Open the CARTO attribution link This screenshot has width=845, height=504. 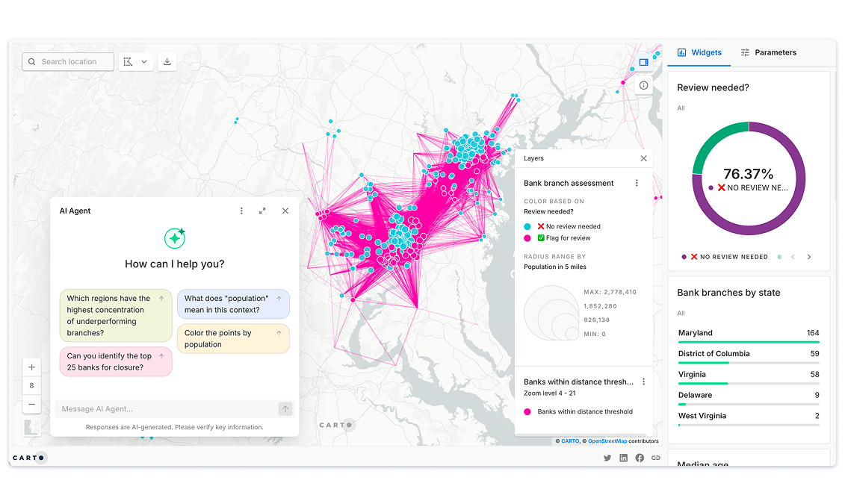[570, 441]
